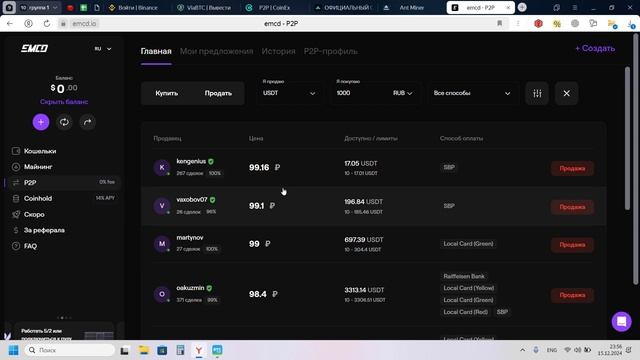Click Продажа button for kengenius
Viewport: 640px width, 360px height.
coord(572,169)
